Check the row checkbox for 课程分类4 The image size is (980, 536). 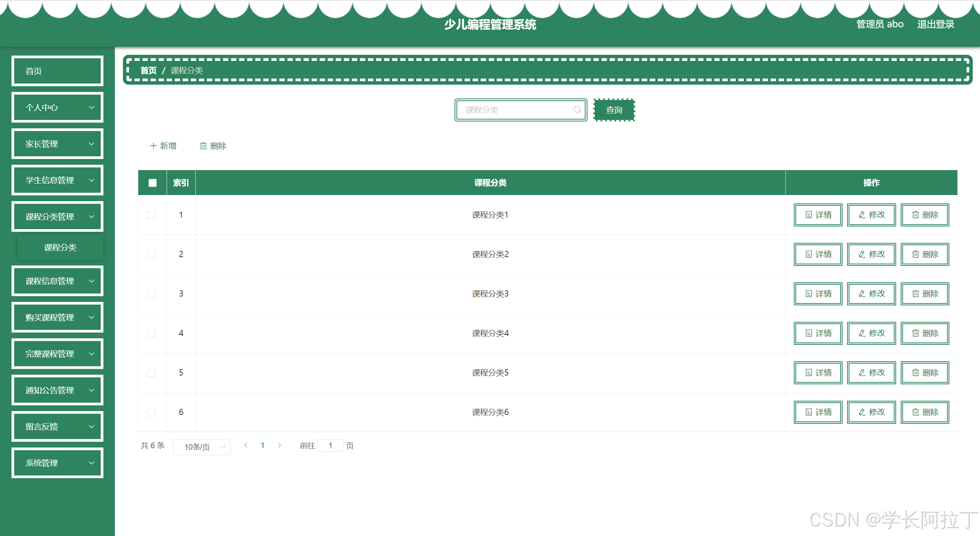point(152,333)
